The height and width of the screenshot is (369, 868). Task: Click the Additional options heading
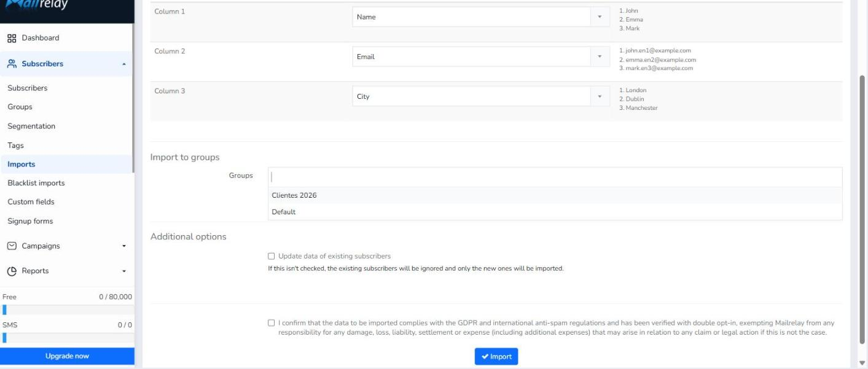tap(189, 236)
